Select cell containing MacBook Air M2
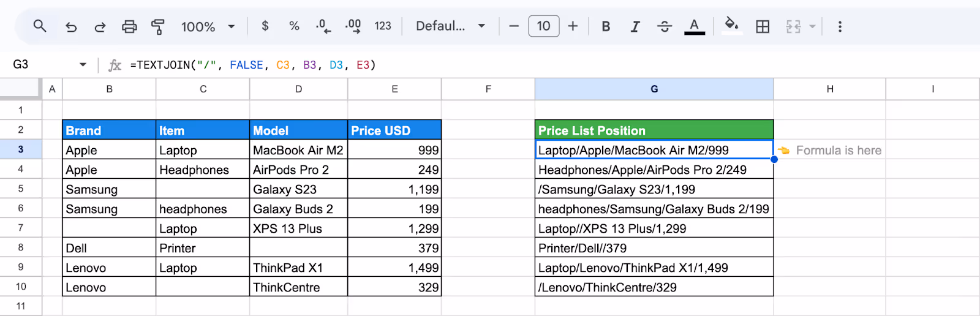The width and height of the screenshot is (980, 316). point(298,149)
